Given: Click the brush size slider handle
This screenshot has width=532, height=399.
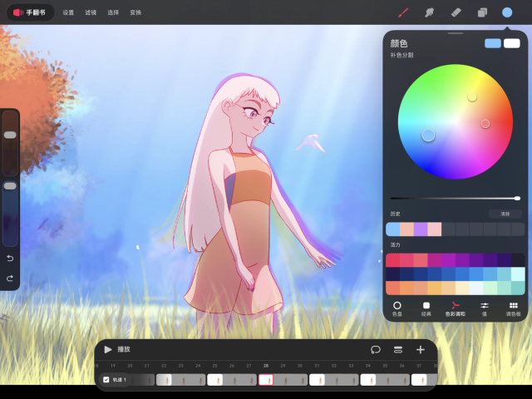Looking at the screenshot, I should pos(10,135).
